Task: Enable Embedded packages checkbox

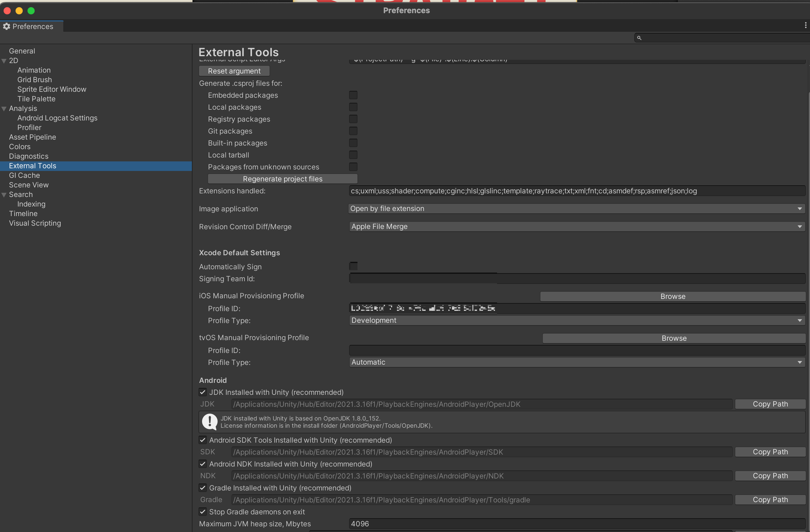Action: 353,95
